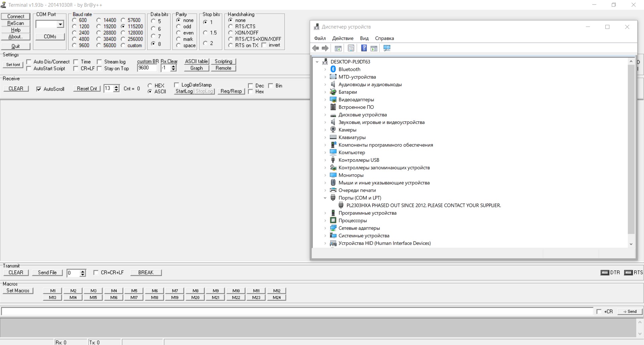Click the Scan for hardware changes icon
Screen dimensions: 644x345
click(x=387, y=48)
